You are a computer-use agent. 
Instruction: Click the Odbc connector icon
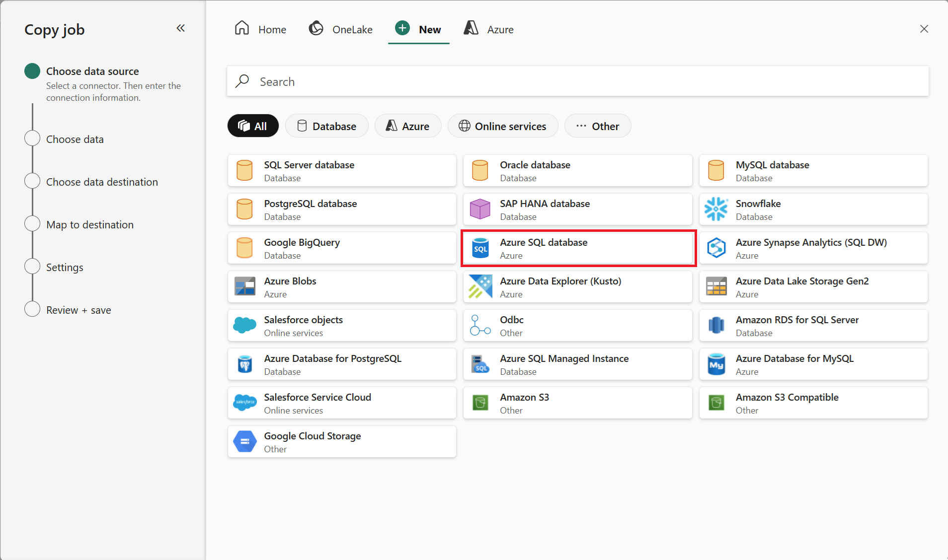click(x=480, y=325)
